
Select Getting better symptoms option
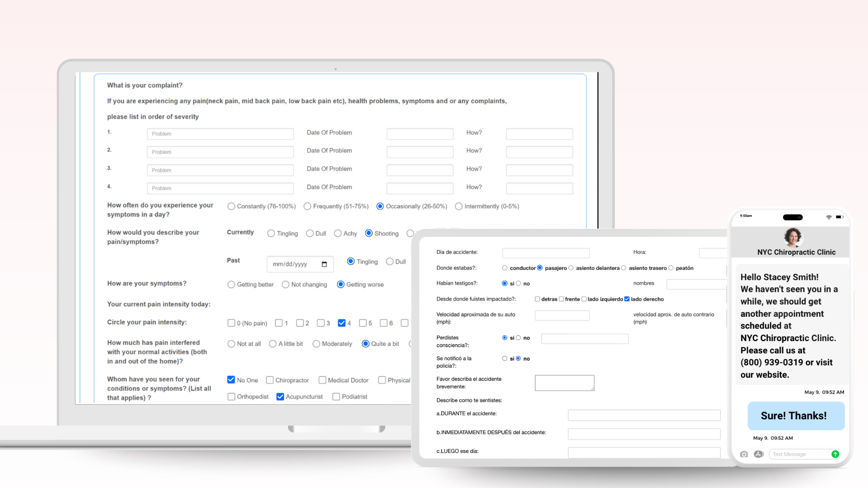click(x=231, y=285)
